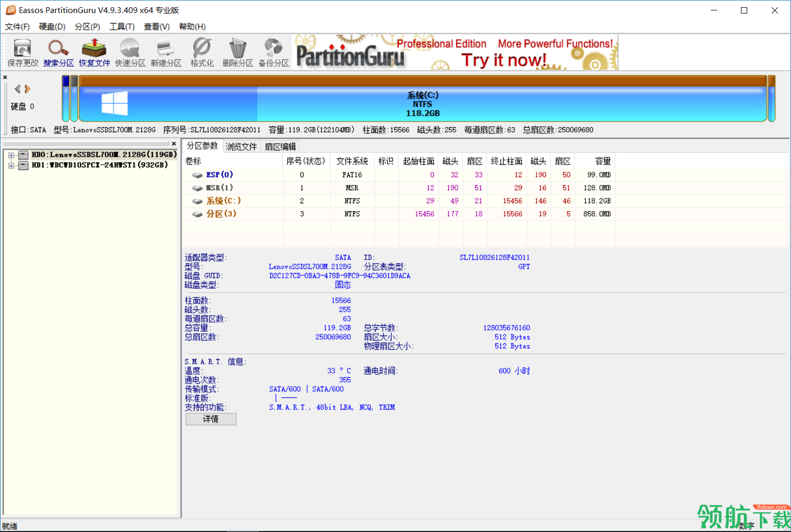Select the MSR(1) partition row
This screenshot has height=532, width=791.
click(x=398, y=188)
